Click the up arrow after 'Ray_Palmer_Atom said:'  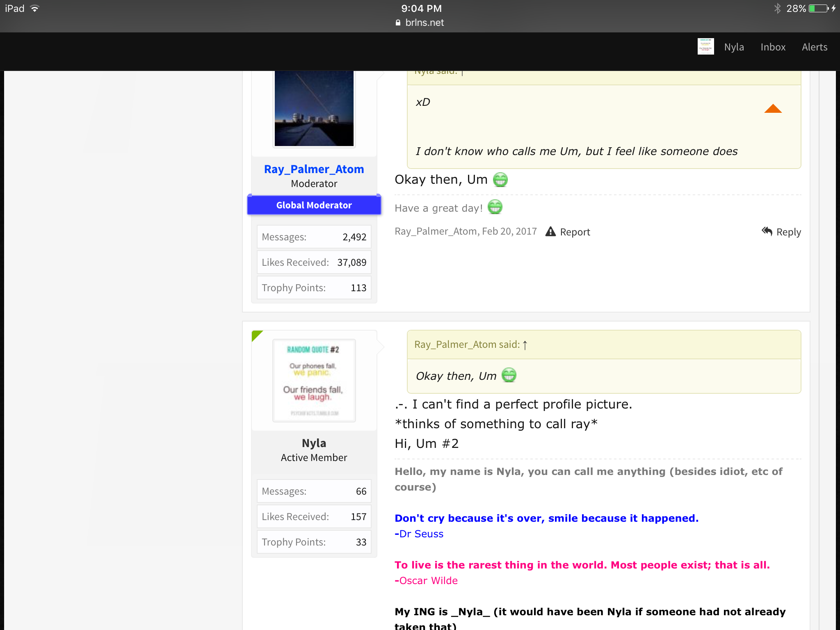tap(525, 345)
